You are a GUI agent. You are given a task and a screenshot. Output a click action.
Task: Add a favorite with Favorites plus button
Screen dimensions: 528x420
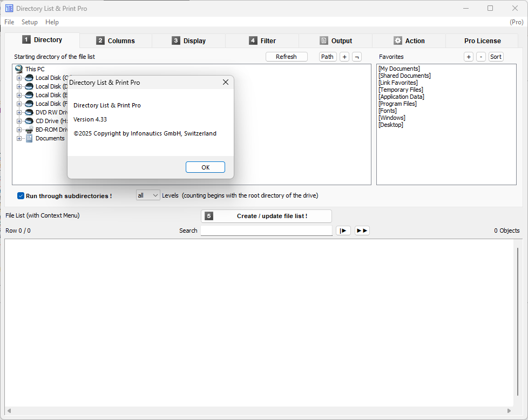point(469,57)
